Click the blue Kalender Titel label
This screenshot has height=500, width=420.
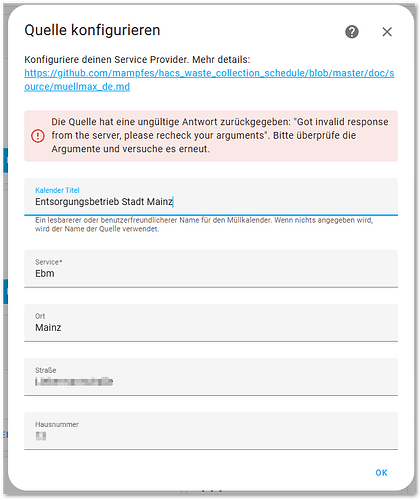pos(57,190)
